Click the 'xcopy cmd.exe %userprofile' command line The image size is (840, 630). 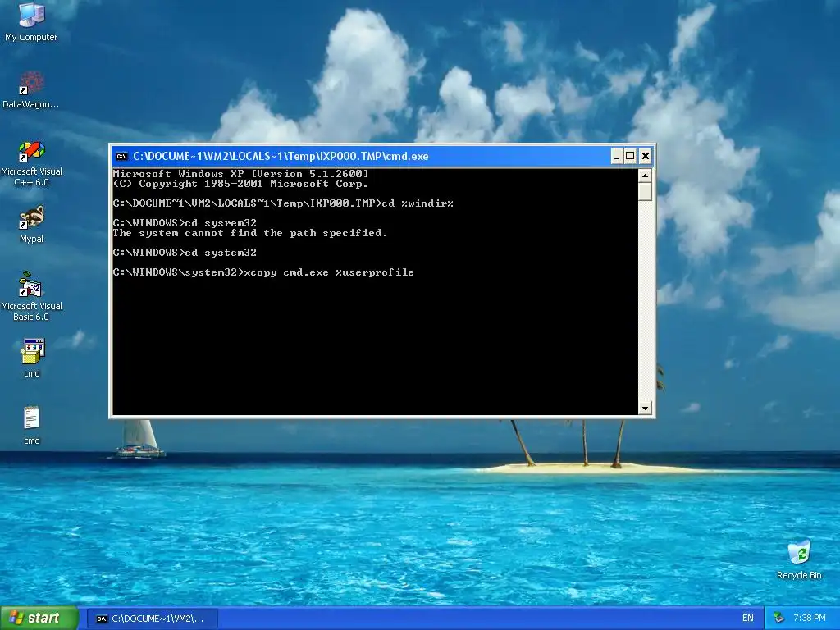263,272
